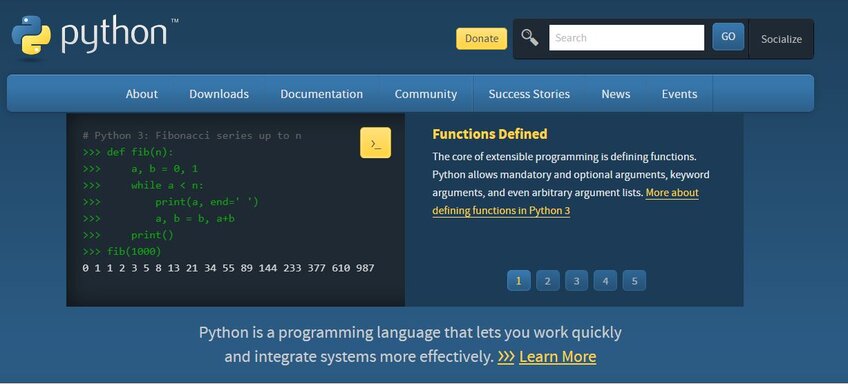Click the 'def fib(n):' code line
Image resolution: width=848 pixels, height=384 pixels.
tap(128, 152)
